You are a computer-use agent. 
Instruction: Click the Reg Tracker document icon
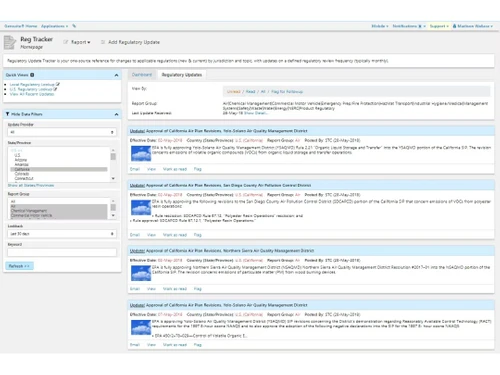click(10, 43)
